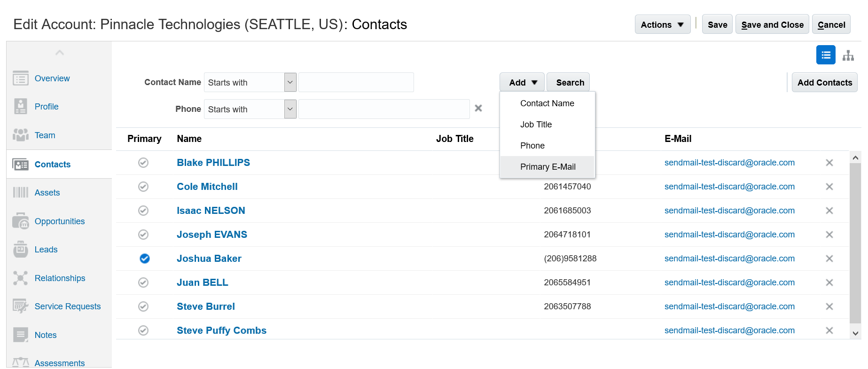Open the Phone operator dropdown
868x369 pixels.
coord(290,109)
